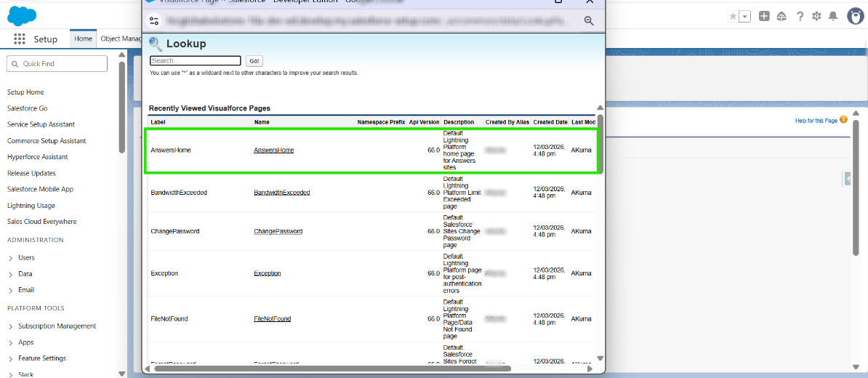
Task: Expand the Feature Settings section
Action: tap(11, 358)
